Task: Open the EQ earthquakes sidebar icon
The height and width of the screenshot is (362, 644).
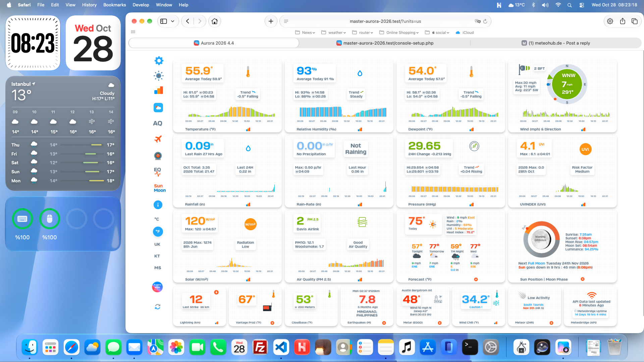Action: pyautogui.click(x=158, y=172)
